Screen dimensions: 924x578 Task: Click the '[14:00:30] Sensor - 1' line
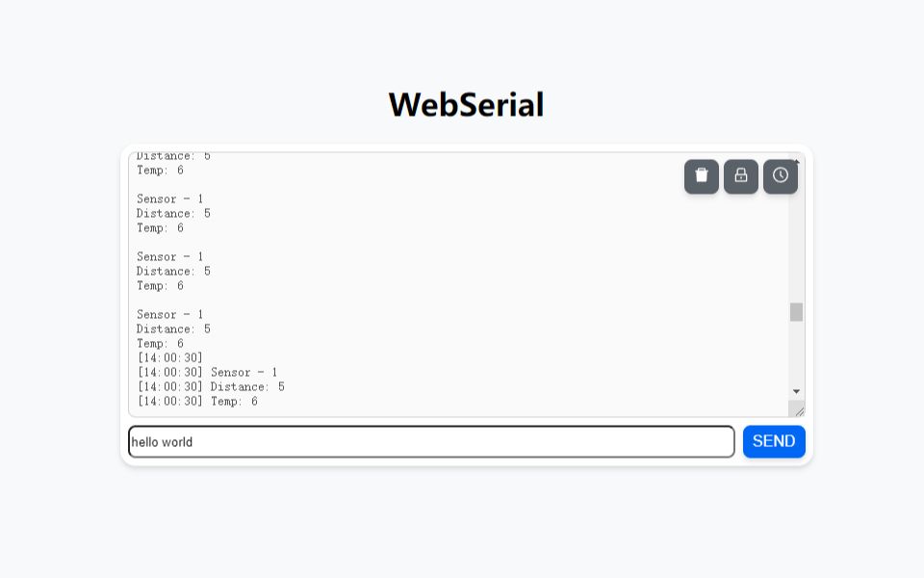(208, 372)
